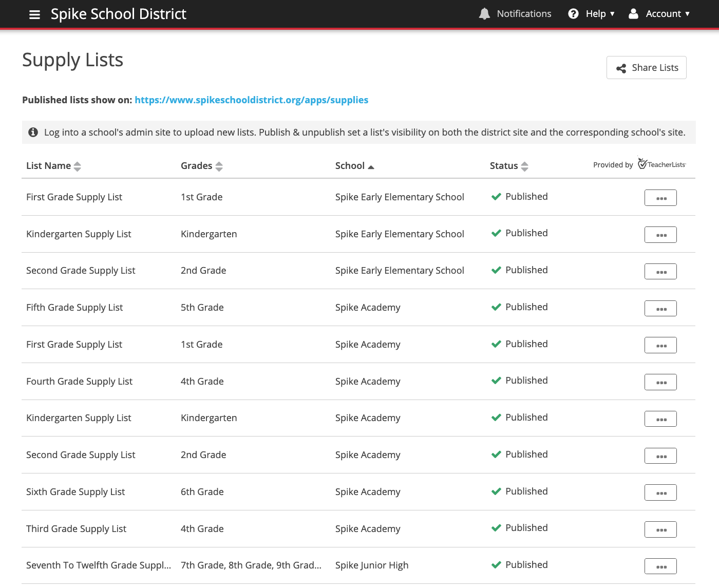The height and width of the screenshot is (588, 719).
Task: Open the navigation hamburger menu
Action: tap(34, 14)
